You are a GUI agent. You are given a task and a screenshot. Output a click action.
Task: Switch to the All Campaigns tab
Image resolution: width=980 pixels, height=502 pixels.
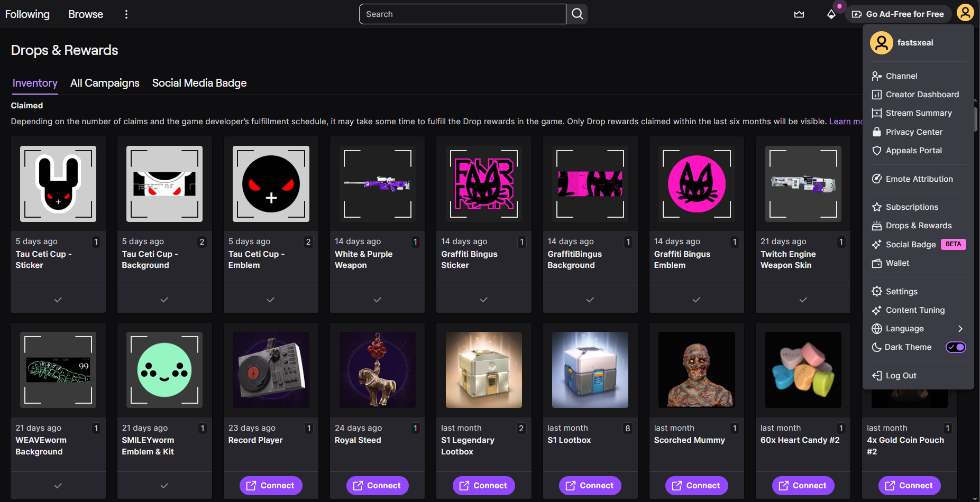105,83
